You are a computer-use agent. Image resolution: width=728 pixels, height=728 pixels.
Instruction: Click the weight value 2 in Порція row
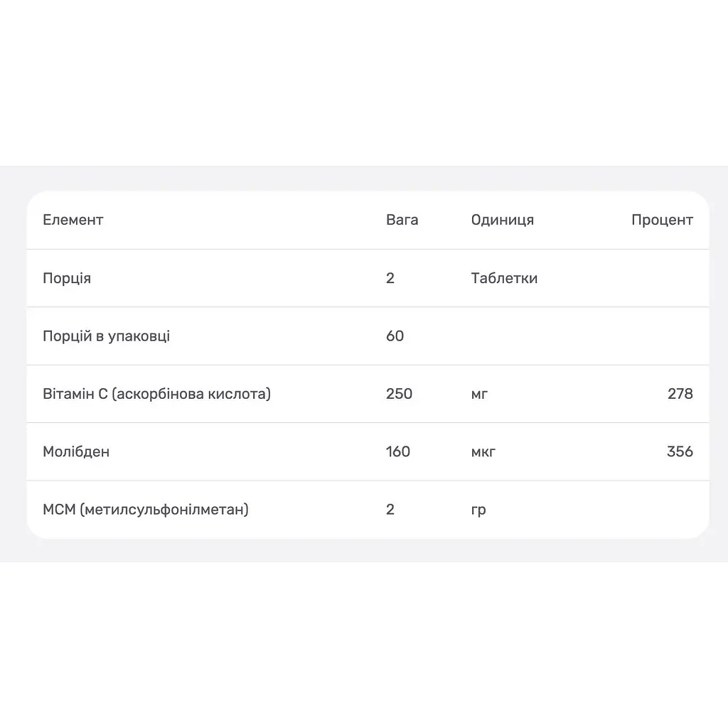tap(390, 278)
